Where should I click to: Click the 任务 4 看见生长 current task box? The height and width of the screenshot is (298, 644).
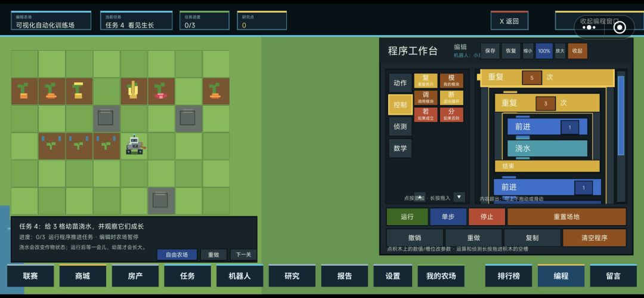click(x=137, y=20)
